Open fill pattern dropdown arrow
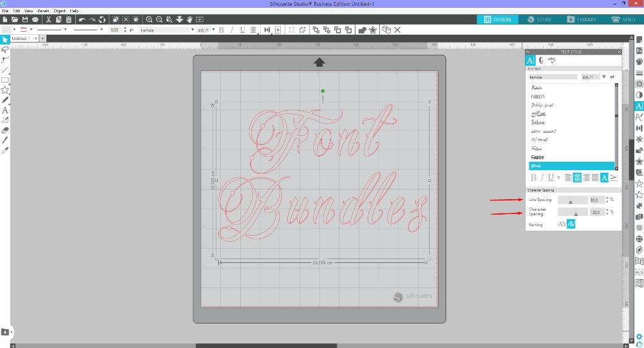This screenshot has height=348, width=644. pos(14,30)
